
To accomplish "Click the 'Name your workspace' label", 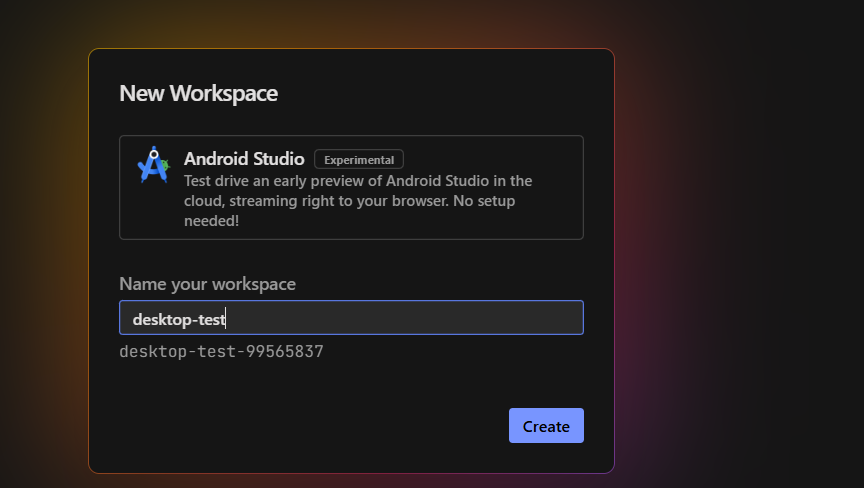I will coord(208,284).
